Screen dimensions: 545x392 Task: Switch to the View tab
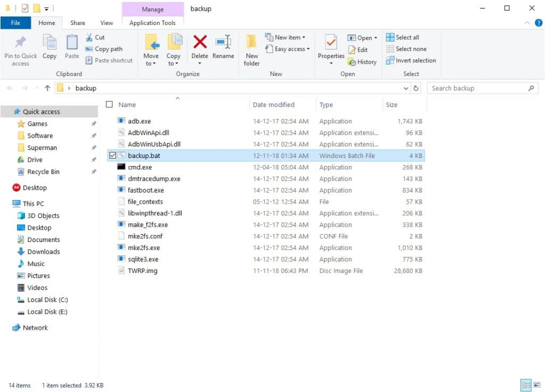coord(106,23)
